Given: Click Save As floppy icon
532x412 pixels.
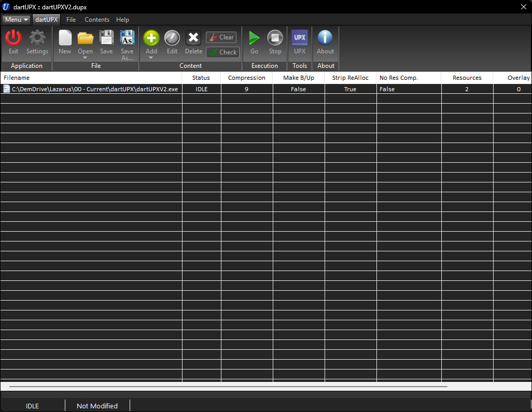Looking at the screenshot, I should pyautogui.click(x=127, y=38).
